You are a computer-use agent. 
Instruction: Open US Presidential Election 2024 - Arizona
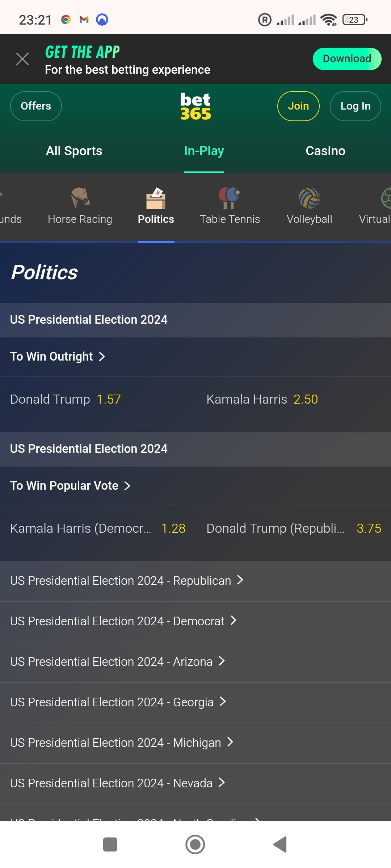coord(118,662)
